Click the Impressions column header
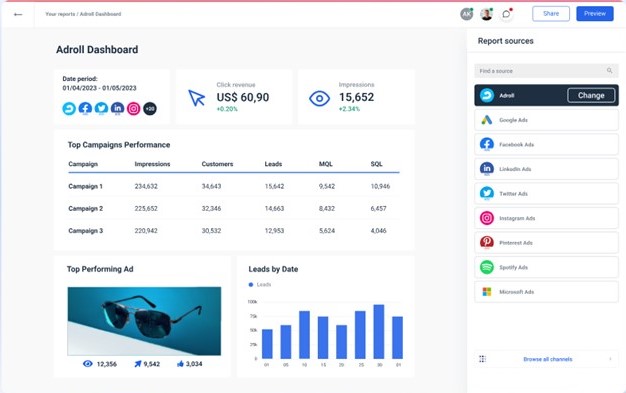This screenshot has width=626, height=393. (x=152, y=164)
